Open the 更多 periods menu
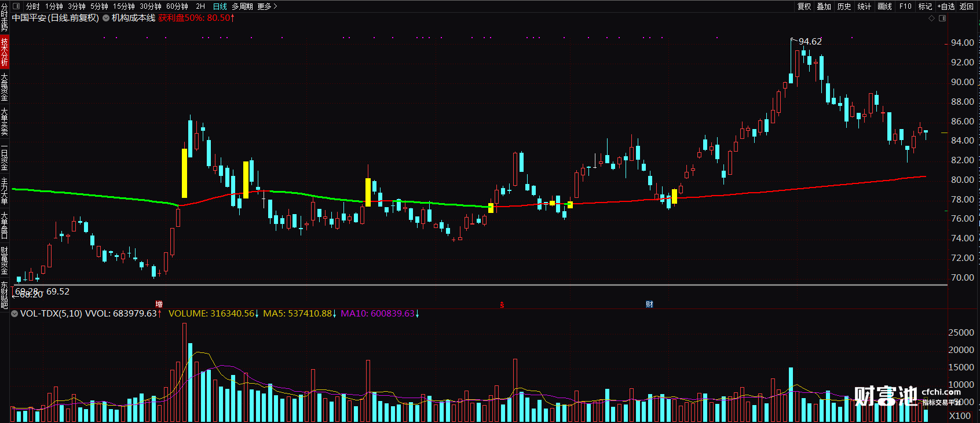 coord(267,6)
